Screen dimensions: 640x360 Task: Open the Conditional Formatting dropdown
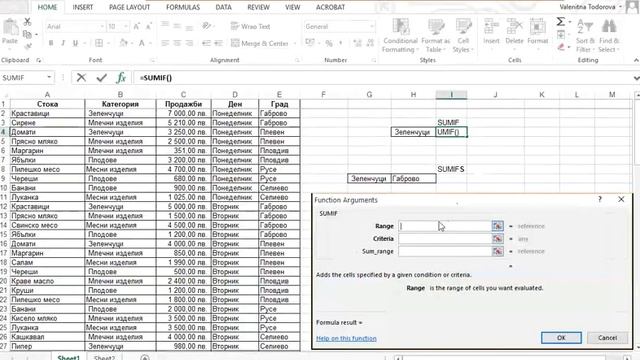pos(400,36)
